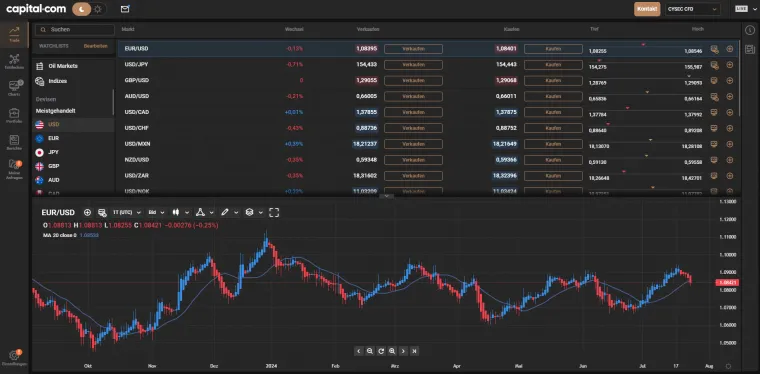
Task: Open the Portfolio sidebar section
Action: (14, 116)
